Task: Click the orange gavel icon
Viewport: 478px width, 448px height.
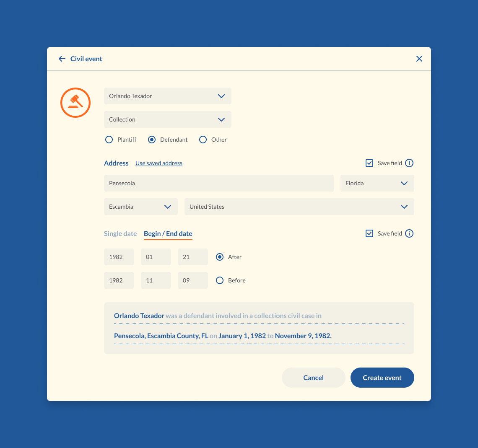Action: (x=75, y=103)
